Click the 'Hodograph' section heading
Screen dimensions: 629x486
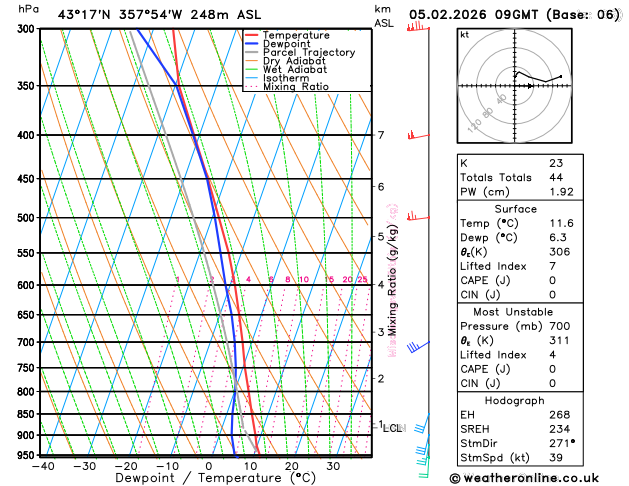[x=515, y=401]
